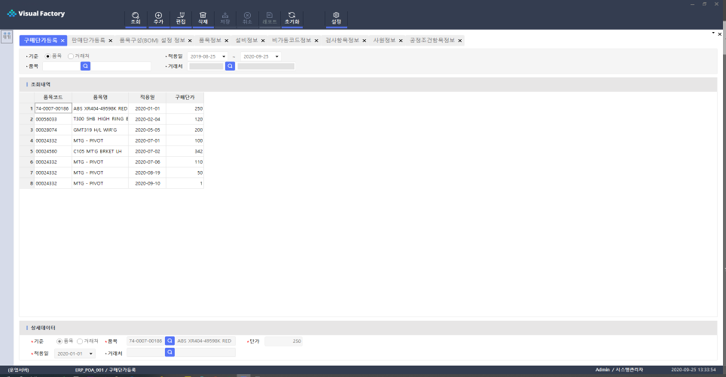
Task: Click the 구매단가 column header
Action: click(x=185, y=97)
